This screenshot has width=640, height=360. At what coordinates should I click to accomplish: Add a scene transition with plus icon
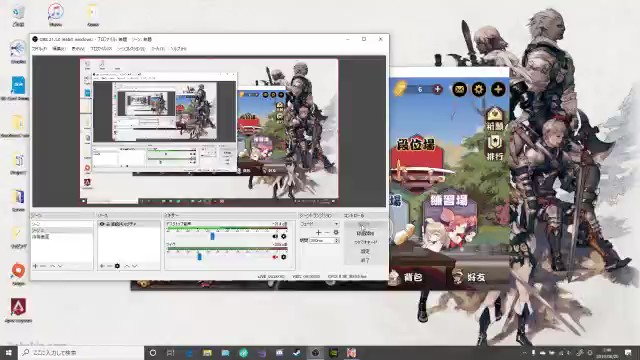click(318, 233)
